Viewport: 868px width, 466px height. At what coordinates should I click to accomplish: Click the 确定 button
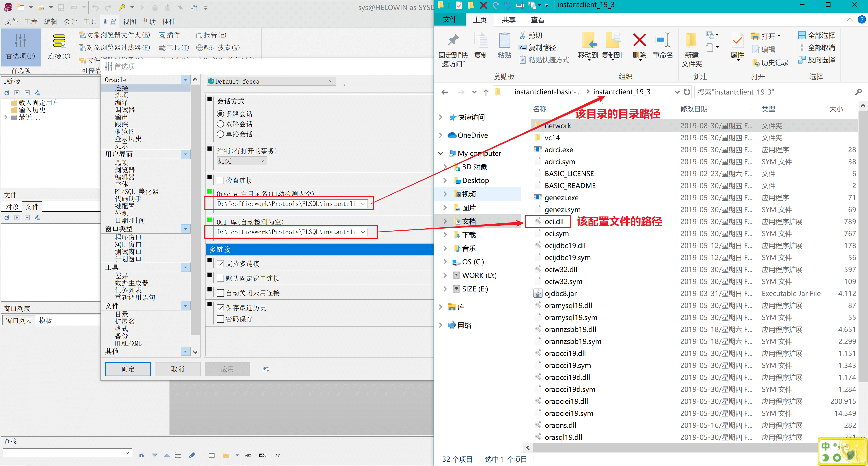(128, 369)
